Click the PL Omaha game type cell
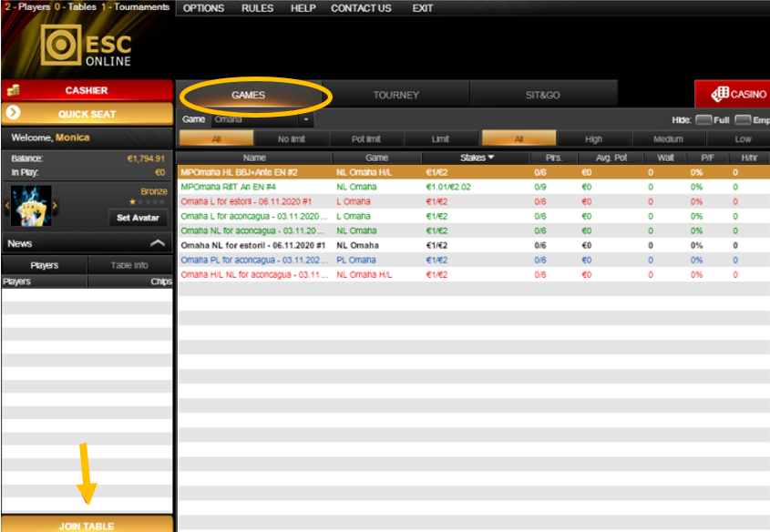 356,261
